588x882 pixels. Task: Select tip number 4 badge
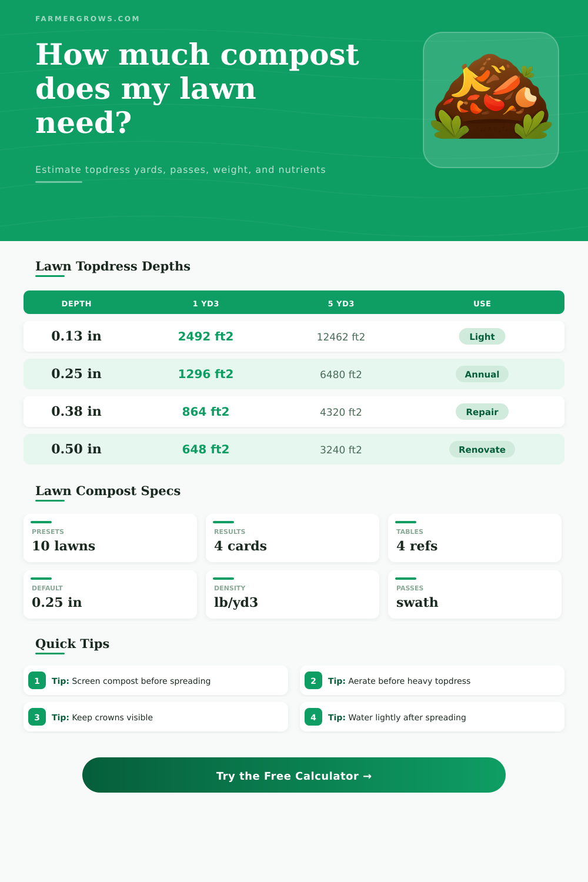pos(313,717)
